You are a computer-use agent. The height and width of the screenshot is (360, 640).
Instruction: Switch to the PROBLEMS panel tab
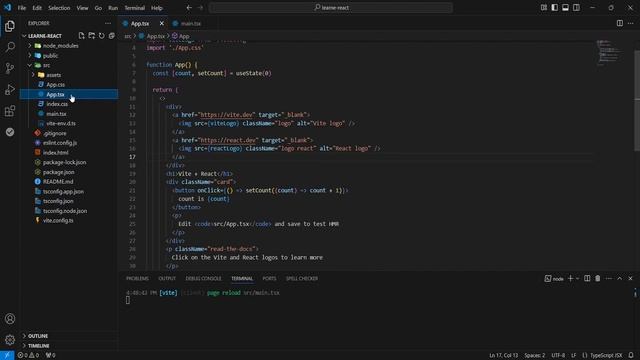(x=137, y=278)
